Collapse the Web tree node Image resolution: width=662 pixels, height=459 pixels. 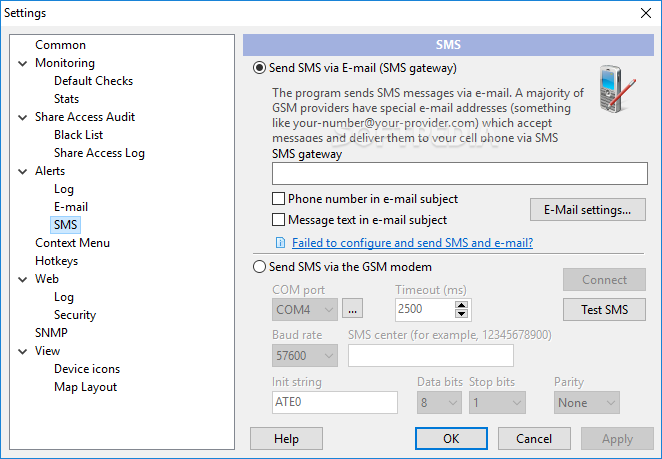[x=23, y=280]
